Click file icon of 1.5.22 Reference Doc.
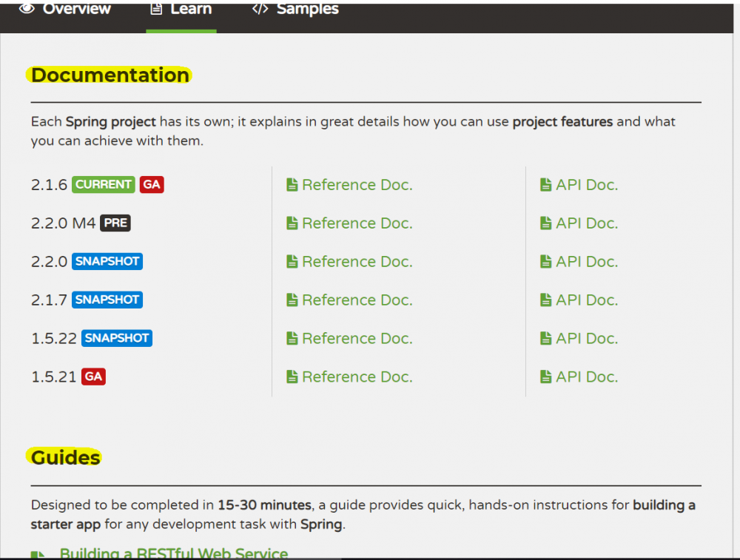 click(292, 338)
